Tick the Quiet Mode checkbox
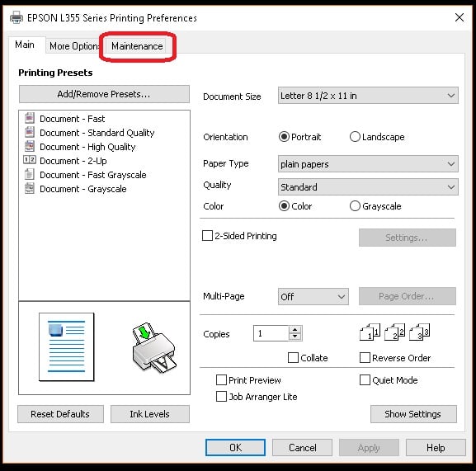This screenshot has height=471, width=476. pos(365,379)
